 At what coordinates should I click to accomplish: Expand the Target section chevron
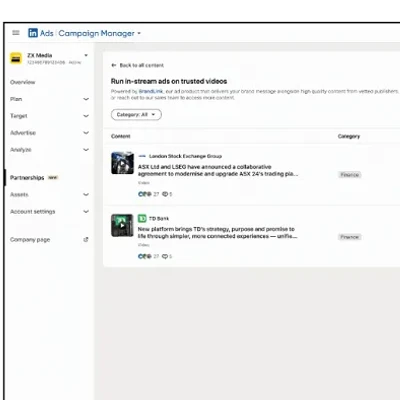tap(86, 116)
